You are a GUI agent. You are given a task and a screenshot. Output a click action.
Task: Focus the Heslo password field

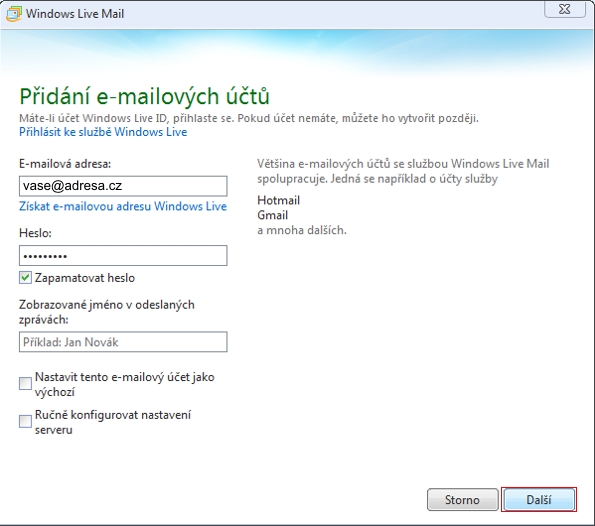pos(123,255)
